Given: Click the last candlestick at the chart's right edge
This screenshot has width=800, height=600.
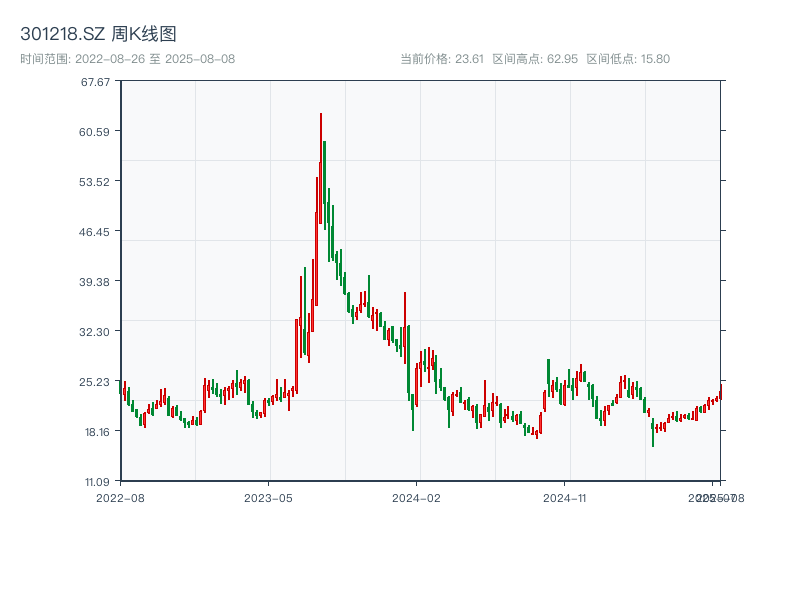Looking at the screenshot, I should pyautogui.click(x=721, y=391).
